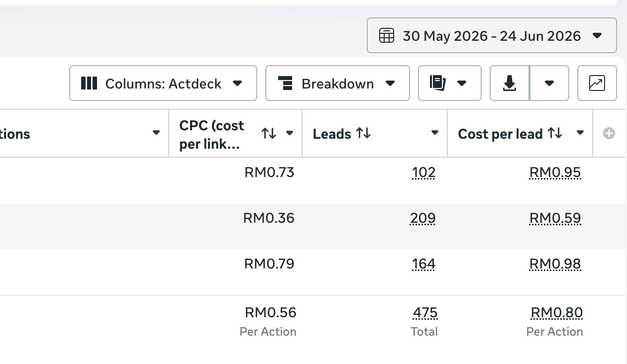Viewport: 627px width, 364px height.
Task: Open the date range picker 30 May 2026 - 24 Jun 2026
Action: click(x=492, y=35)
